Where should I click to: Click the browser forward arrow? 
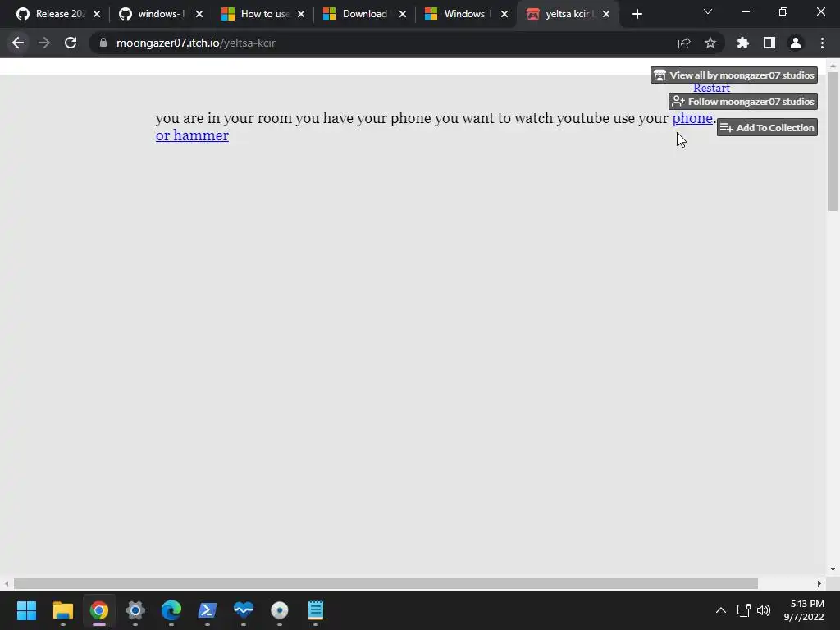point(44,43)
